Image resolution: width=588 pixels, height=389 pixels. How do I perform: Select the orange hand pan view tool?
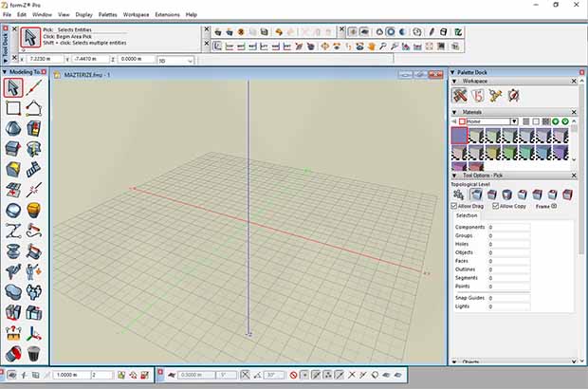click(x=371, y=46)
